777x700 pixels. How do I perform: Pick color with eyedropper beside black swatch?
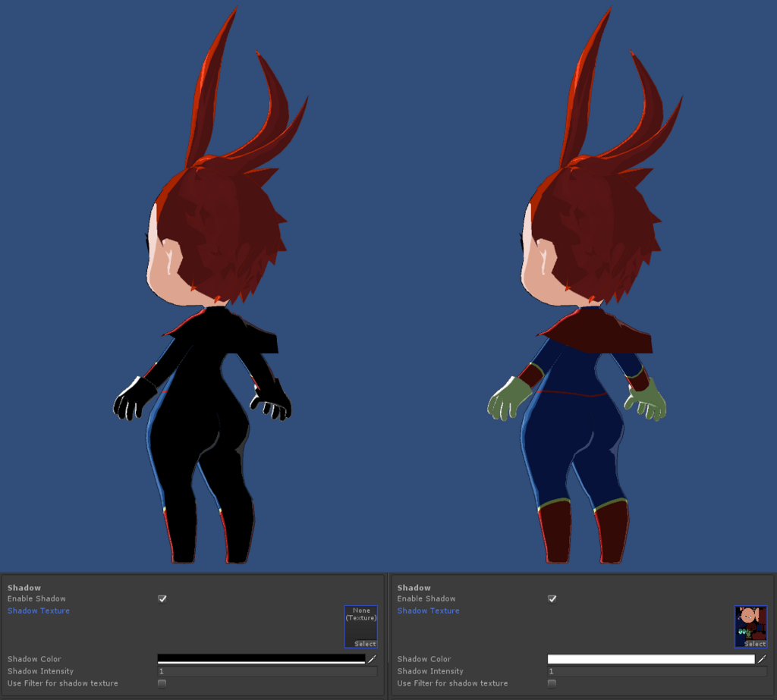point(372,659)
